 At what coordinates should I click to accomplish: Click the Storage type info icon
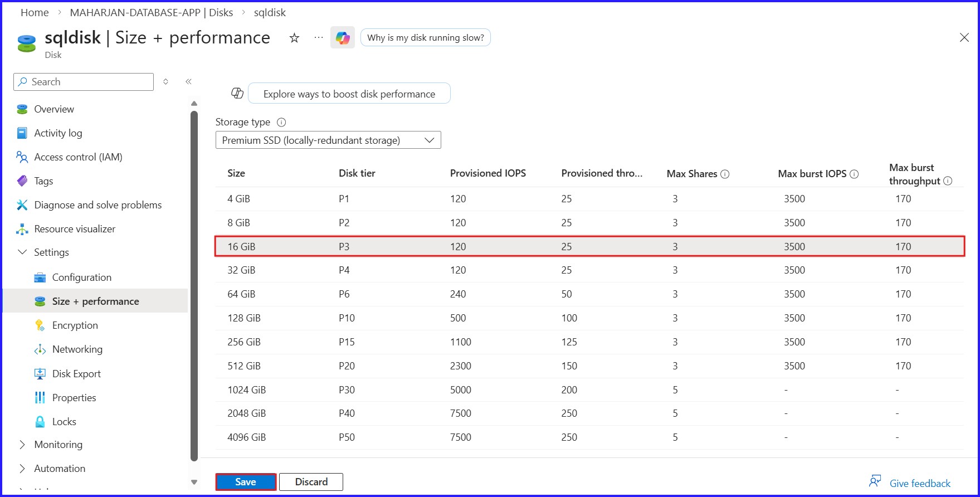click(281, 122)
